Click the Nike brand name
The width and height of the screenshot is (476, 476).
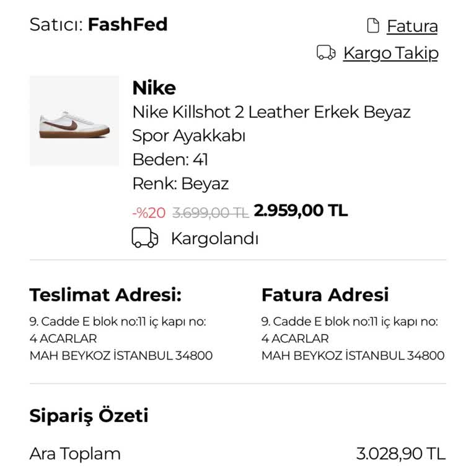154,88
